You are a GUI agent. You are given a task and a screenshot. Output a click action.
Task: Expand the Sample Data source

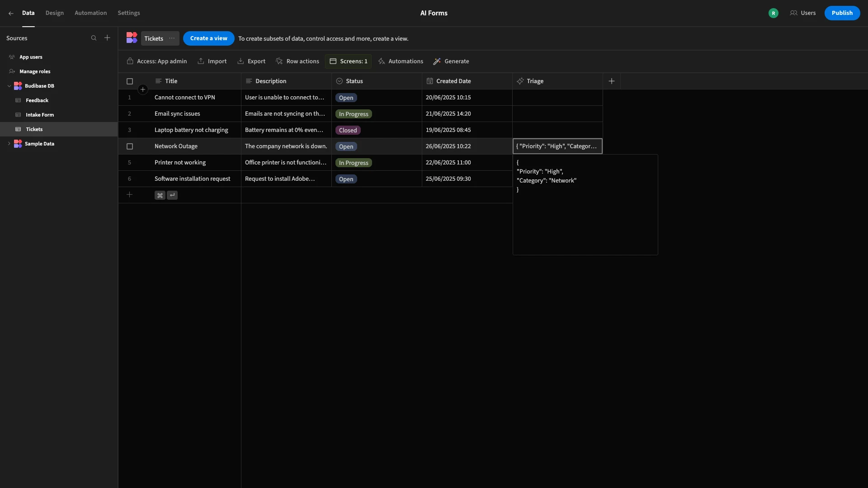9,144
